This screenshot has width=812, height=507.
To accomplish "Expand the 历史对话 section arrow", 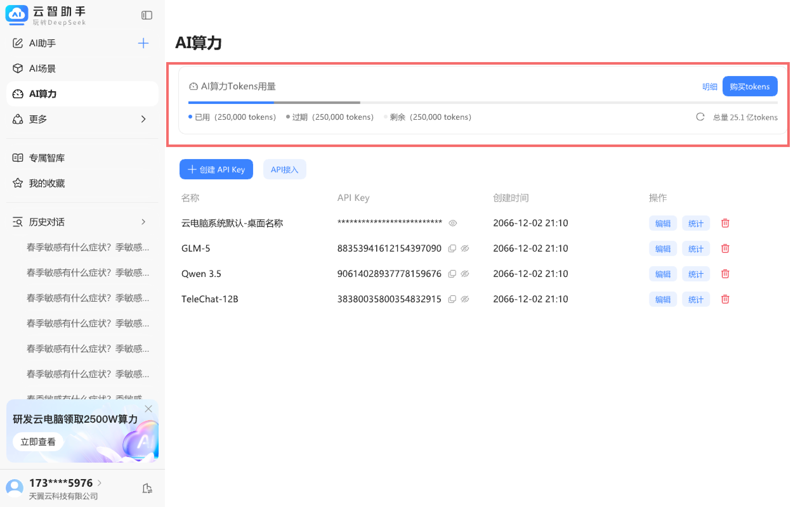I will pos(143,221).
